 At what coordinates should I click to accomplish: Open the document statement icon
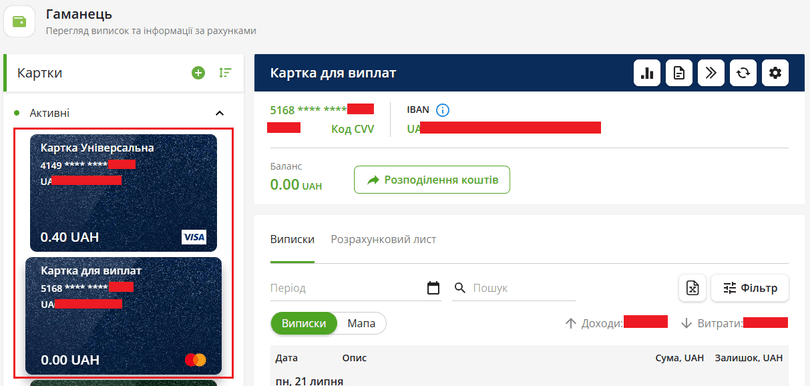coord(679,73)
